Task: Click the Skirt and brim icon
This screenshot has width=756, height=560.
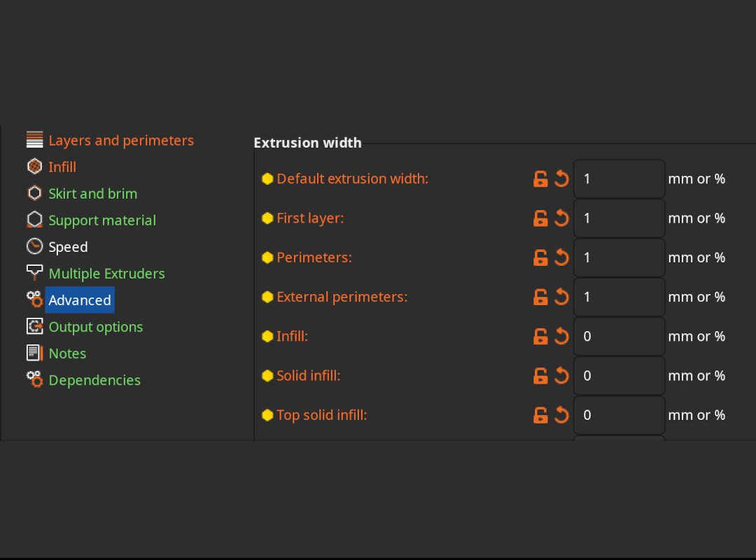Action: (x=35, y=193)
